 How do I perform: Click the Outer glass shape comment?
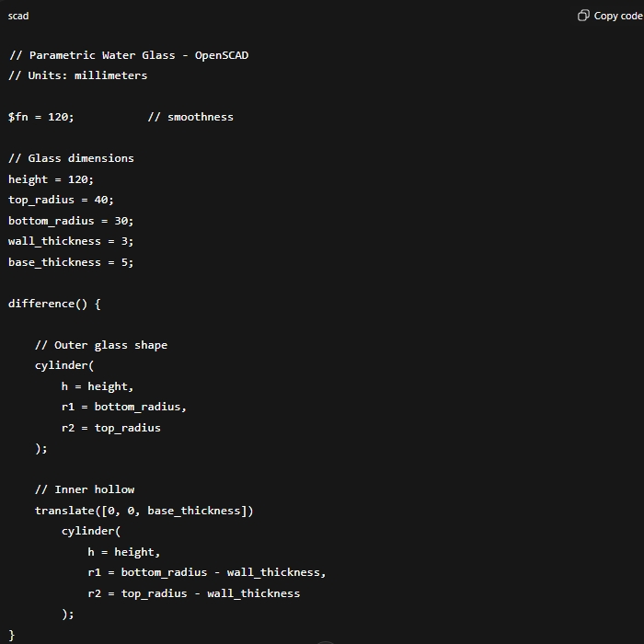click(101, 345)
